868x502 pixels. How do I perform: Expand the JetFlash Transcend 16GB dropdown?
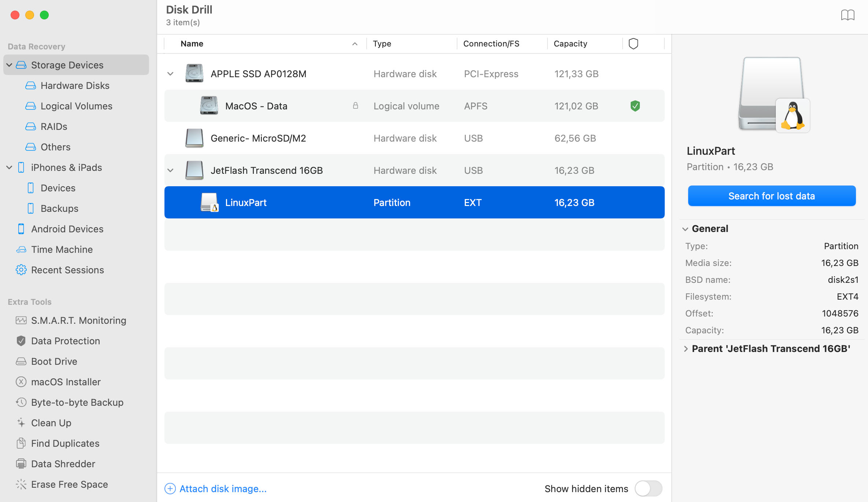tap(170, 171)
